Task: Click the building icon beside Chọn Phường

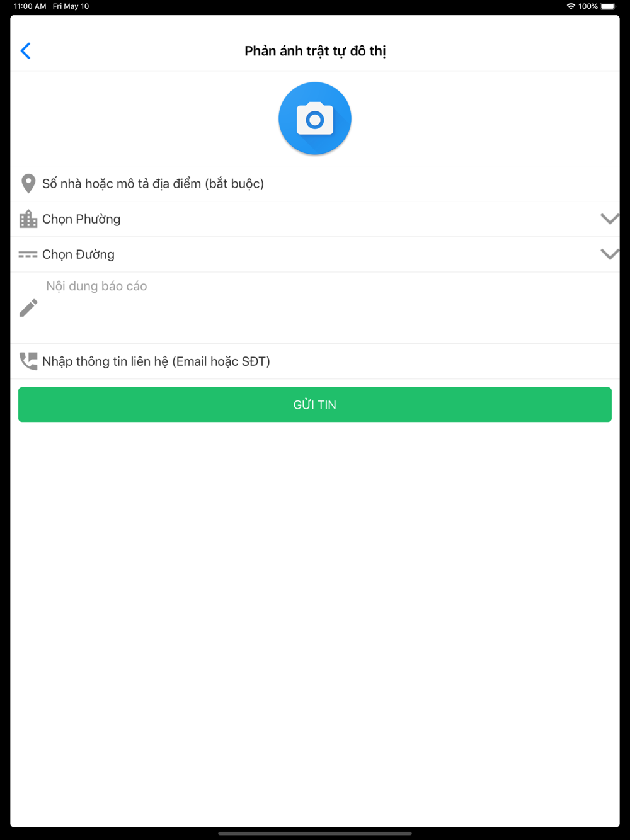Action: pyautogui.click(x=28, y=219)
